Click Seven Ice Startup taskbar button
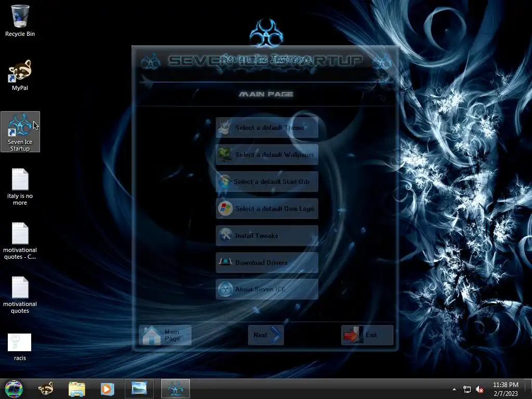This screenshot has width=532, height=399. click(176, 389)
